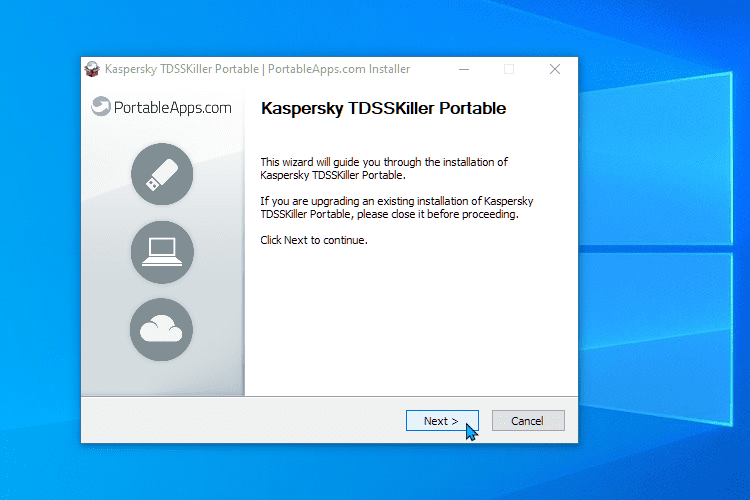Click the cloud icon in the sidebar
Viewport: 750px width, 500px height.
point(161,330)
